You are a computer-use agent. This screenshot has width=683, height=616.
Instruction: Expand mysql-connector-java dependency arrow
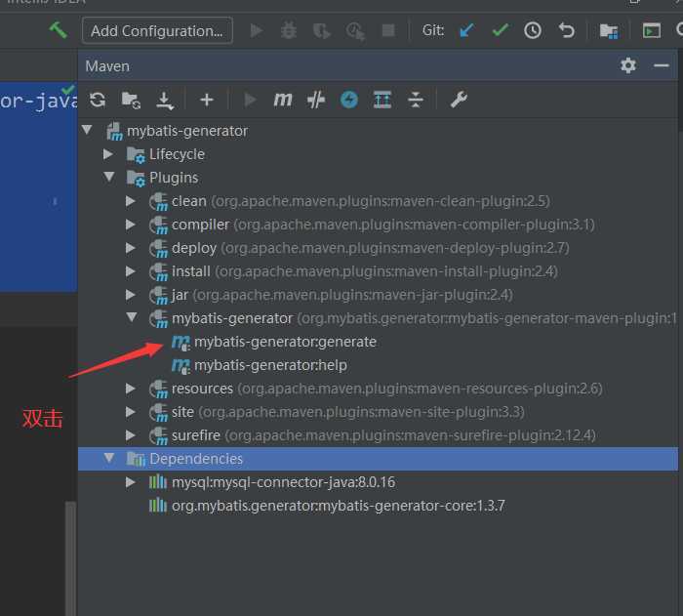[x=130, y=482]
